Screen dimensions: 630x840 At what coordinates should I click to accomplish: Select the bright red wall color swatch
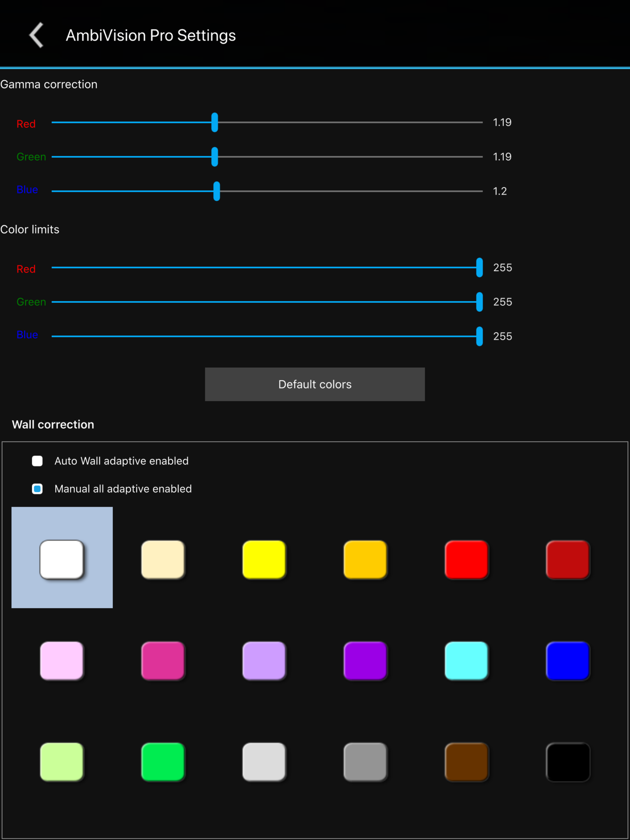pyautogui.click(x=466, y=560)
